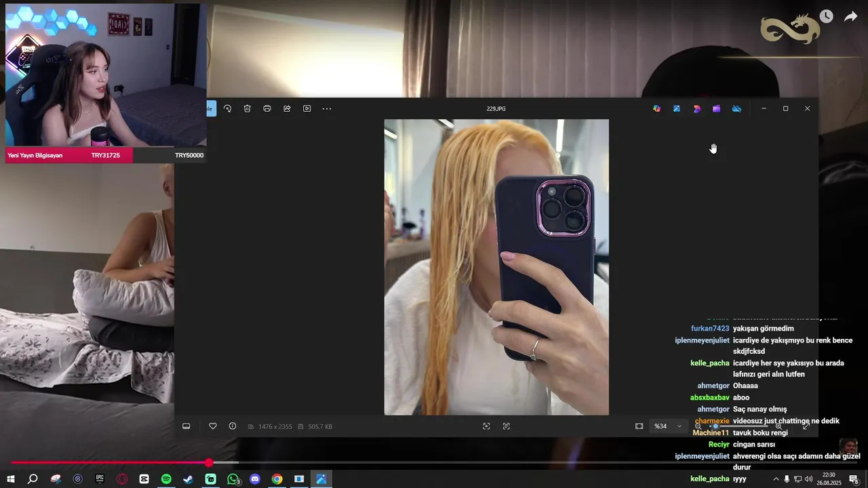Open the notification center icon
Screen dimensions: 868x488
pyautogui.click(x=854, y=479)
